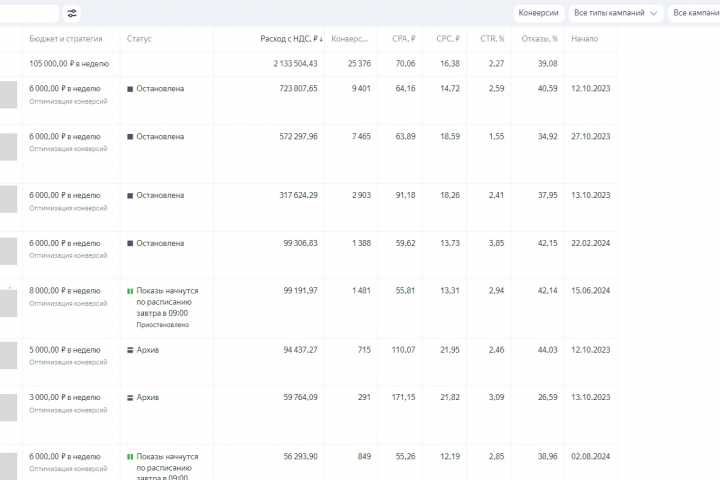Click the "Конверсии" button
The width and height of the screenshot is (720, 480).
coord(538,13)
